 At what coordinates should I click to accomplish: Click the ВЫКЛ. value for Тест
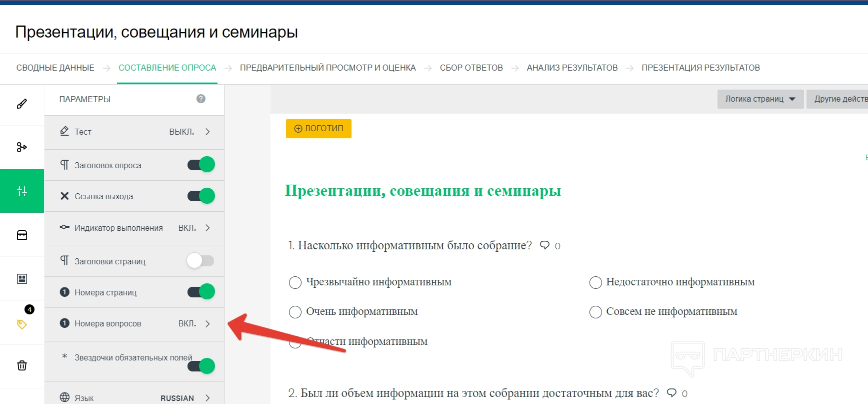[x=181, y=132]
